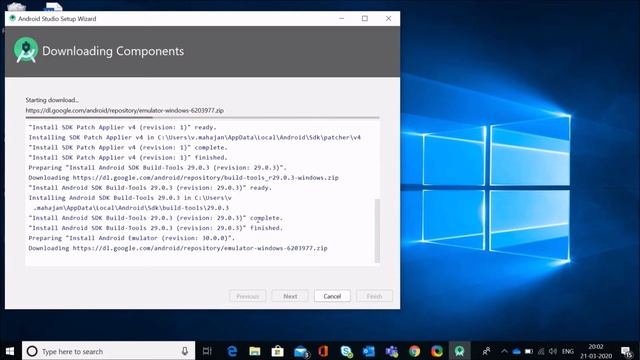Minimize the Setup Wizard window

(342, 18)
